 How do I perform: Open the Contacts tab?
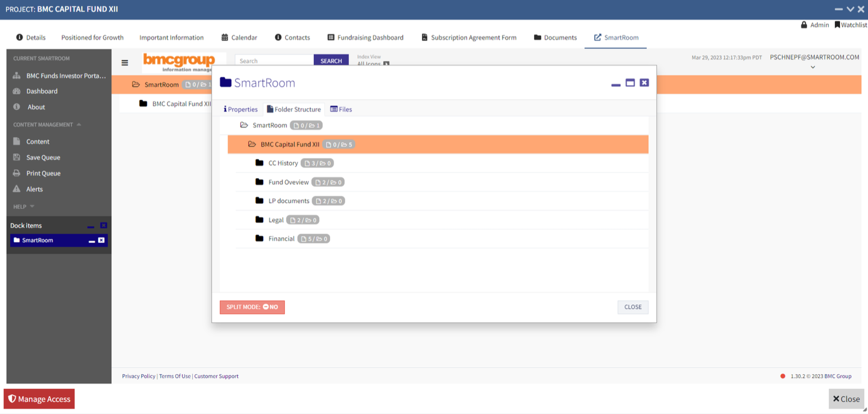click(293, 38)
